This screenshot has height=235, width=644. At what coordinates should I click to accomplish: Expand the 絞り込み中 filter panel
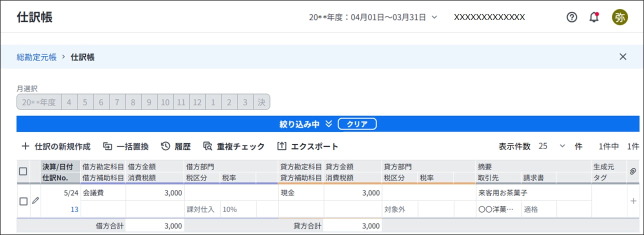click(306, 124)
